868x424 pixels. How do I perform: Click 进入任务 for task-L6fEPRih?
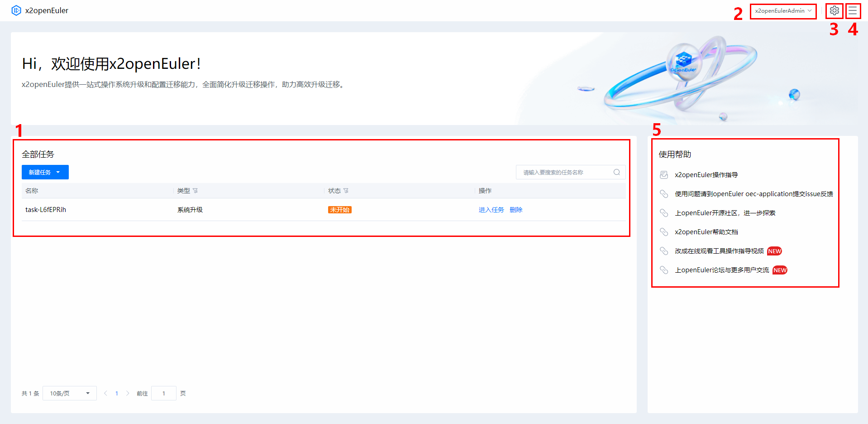491,210
